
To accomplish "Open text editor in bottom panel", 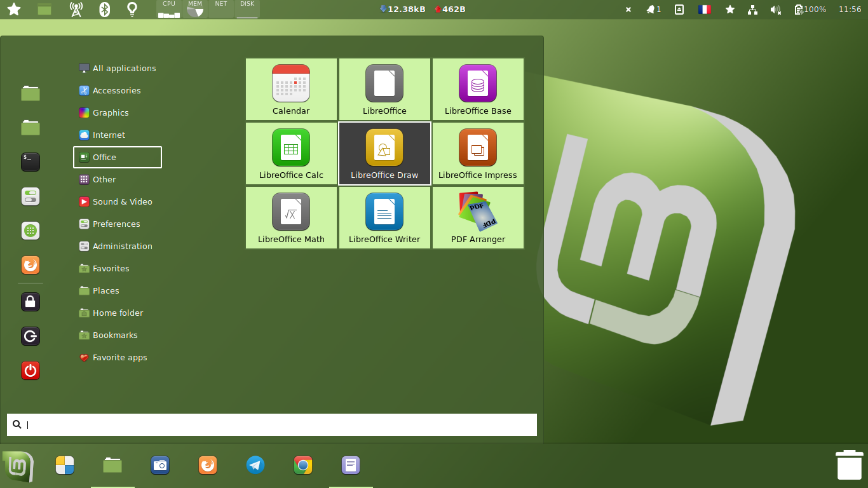I will tap(351, 466).
